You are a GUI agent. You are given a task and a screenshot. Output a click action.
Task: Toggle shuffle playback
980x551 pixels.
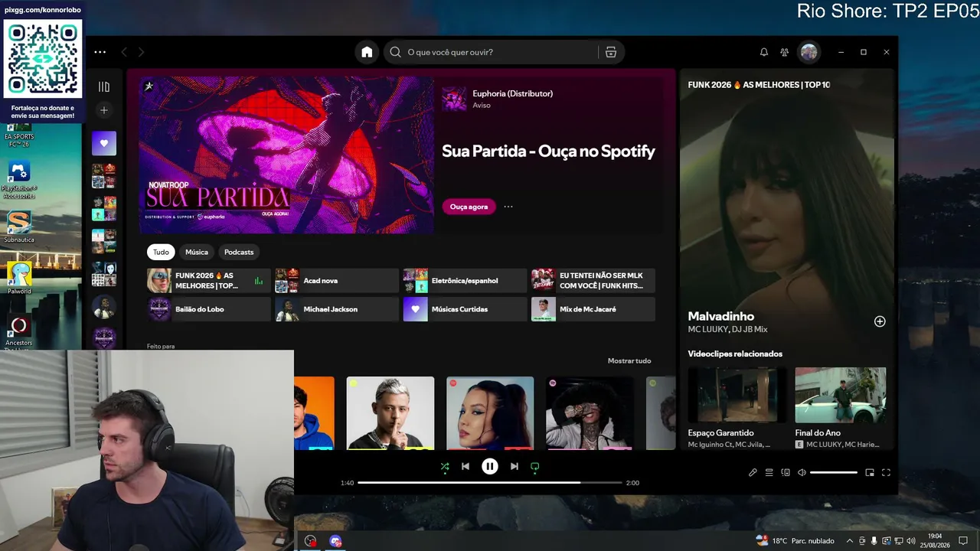445,466
